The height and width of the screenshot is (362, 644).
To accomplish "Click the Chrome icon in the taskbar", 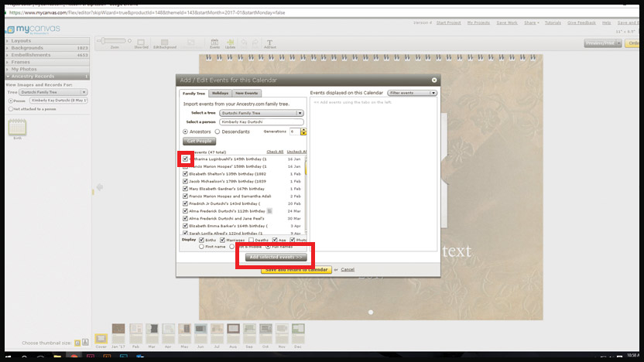I will coord(74,357).
